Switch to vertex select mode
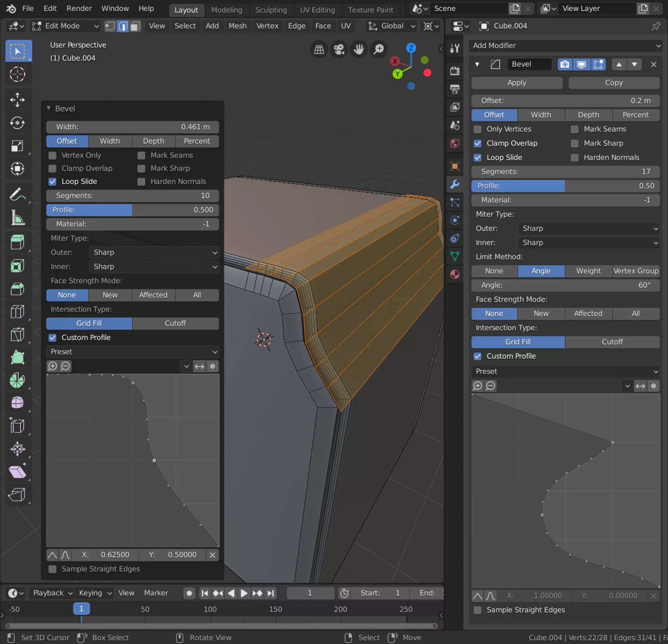This screenshot has width=668, height=644. (110, 26)
